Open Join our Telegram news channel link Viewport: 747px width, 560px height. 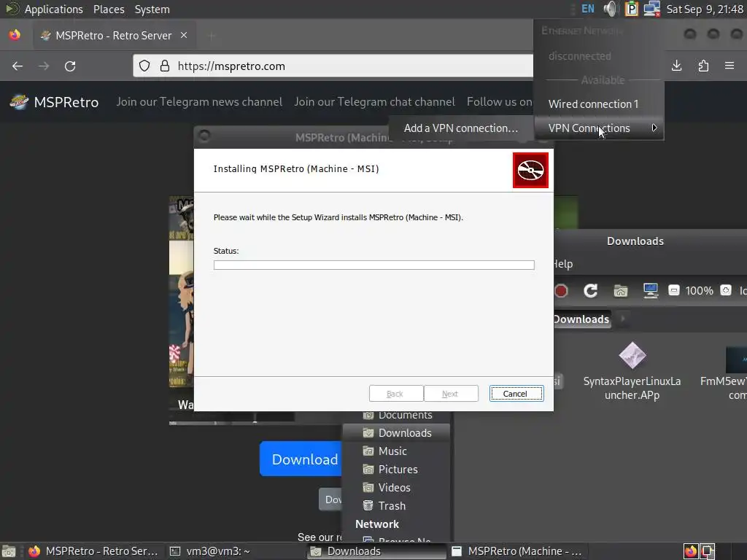point(199,101)
